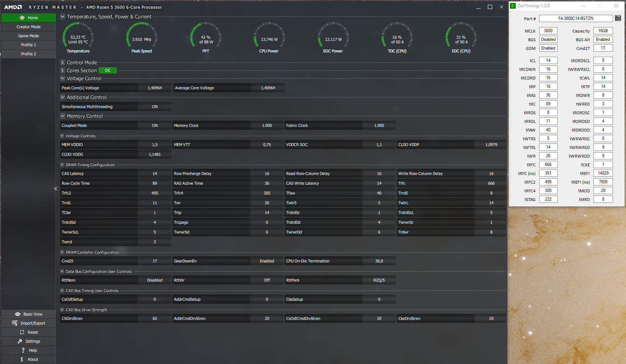Viewport: 626px width, 364px height.
Task: Click the Help question mark icon
Action: pyautogui.click(x=23, y=350)
